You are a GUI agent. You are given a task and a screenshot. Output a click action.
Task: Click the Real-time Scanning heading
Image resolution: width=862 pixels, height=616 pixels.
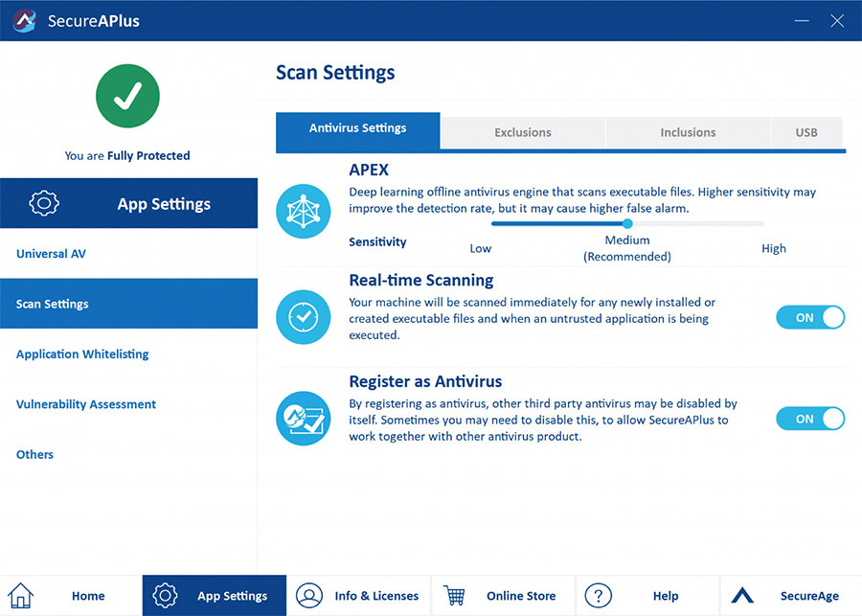[421, 281]
